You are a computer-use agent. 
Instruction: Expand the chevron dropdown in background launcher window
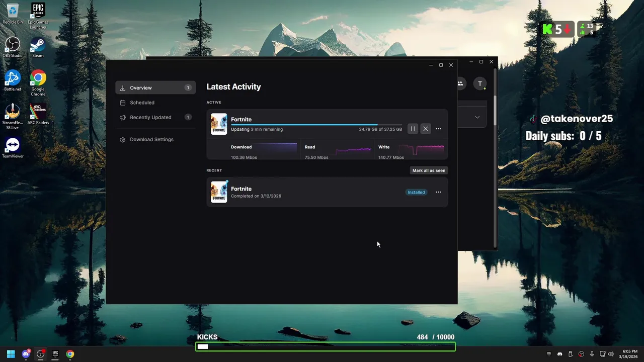pyautogui.click(x=477, y=117)
